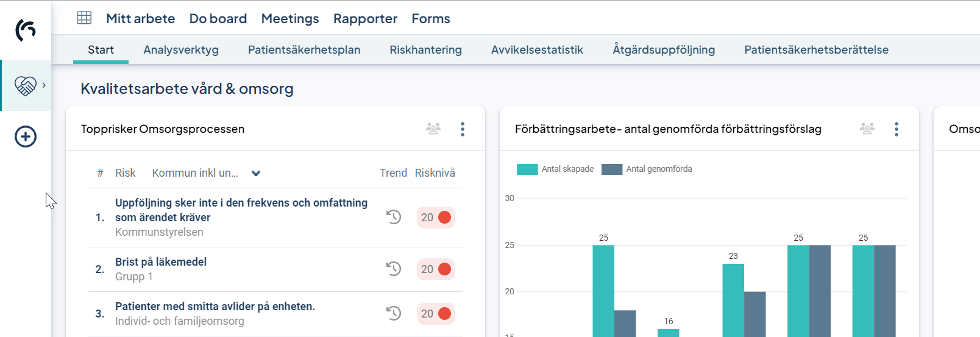980x337 pixels.
Task: Open the grid table icon beside Mitt arbete
Action: tap(84, 18)
